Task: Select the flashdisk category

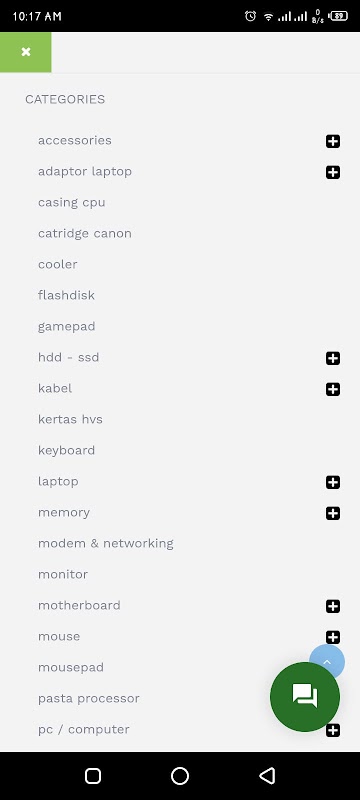Action: (66, 295)
